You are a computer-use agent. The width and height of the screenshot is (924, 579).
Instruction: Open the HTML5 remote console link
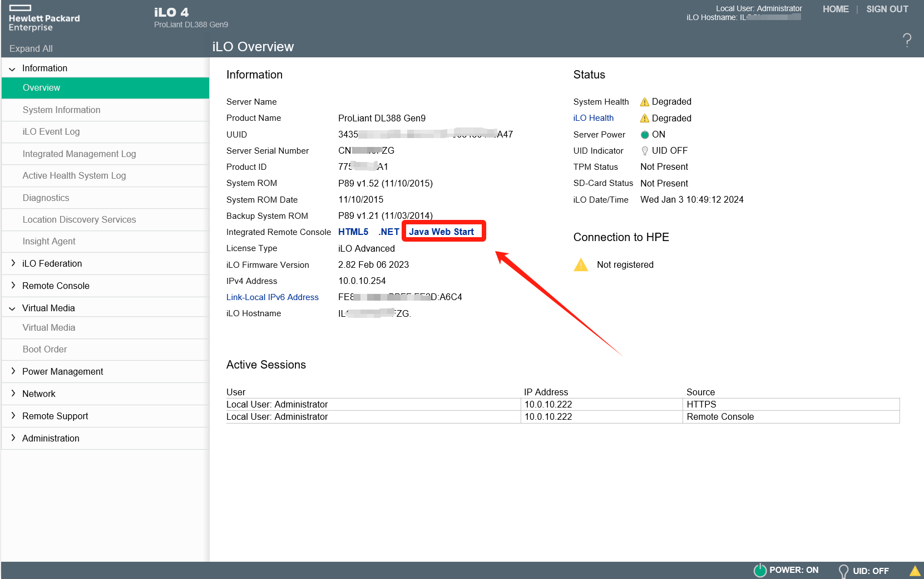353,232
